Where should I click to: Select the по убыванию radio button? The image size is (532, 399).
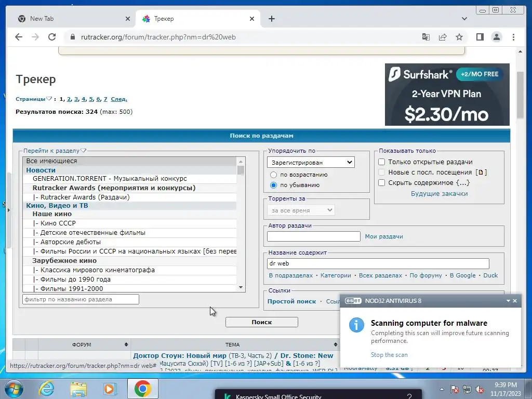tap(273, 185)
